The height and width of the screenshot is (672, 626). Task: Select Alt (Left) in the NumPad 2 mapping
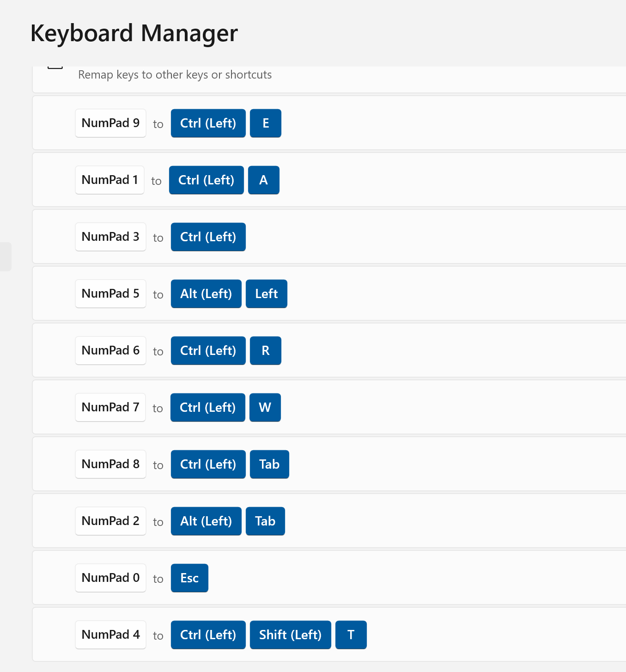point(206,521)
